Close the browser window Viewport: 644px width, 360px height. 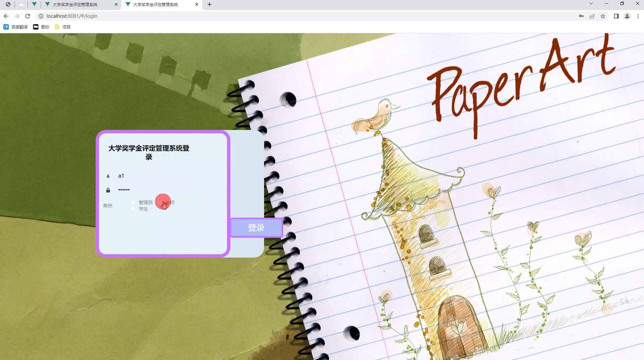point(637,4)
